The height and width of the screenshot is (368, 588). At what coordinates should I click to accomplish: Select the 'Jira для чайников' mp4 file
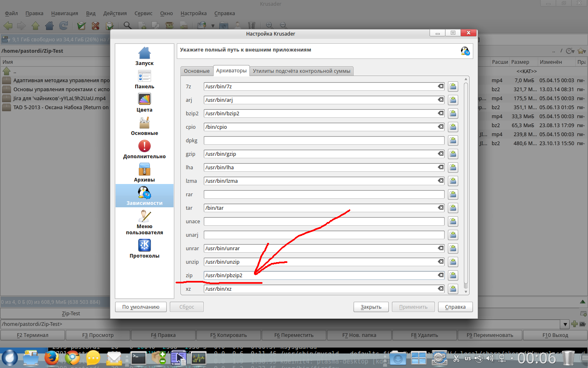[x=56, y=99]
